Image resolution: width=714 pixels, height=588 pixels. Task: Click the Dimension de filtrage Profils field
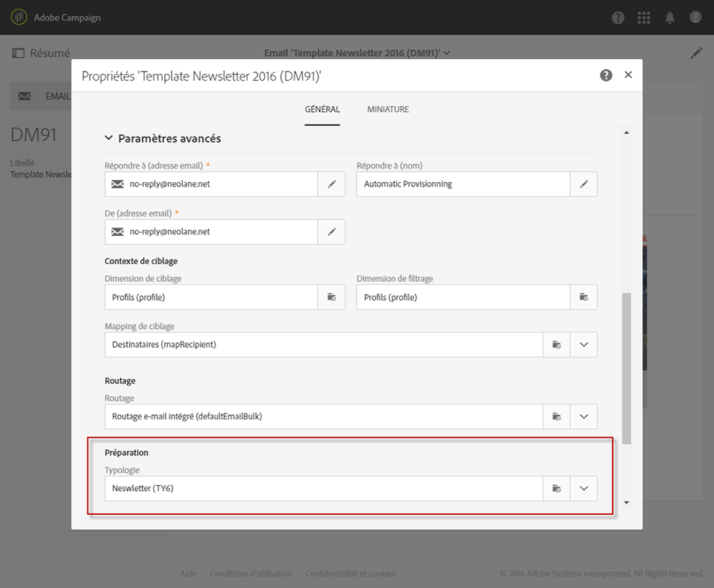pyautogui.click(x=463, y=298)
